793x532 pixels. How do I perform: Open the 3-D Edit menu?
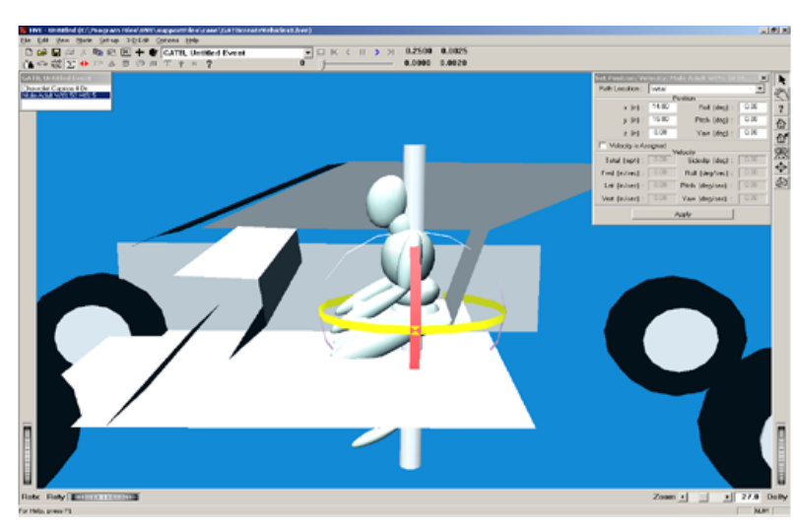pos(138,40)
